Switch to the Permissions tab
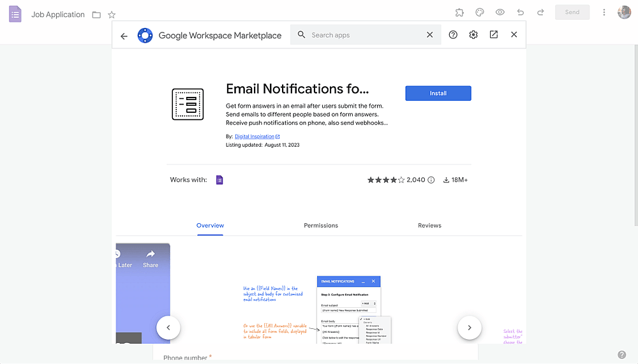This screenshot has width=638, height=364. tap(321, 225)
